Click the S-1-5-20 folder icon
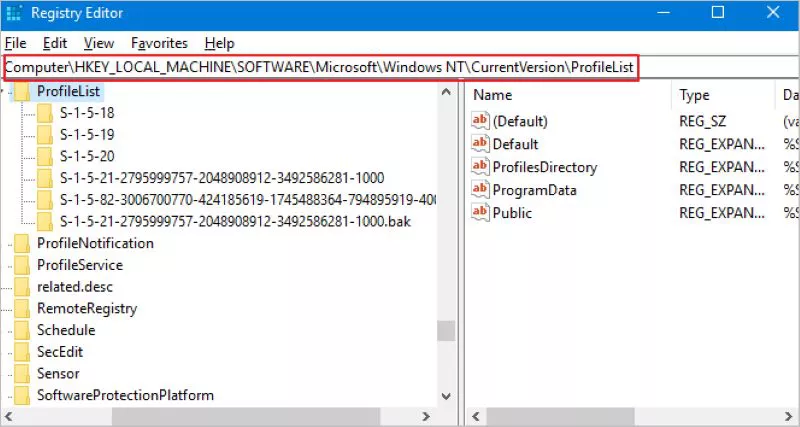Viewport: 800px width, 427px height. tap(45, 157)
